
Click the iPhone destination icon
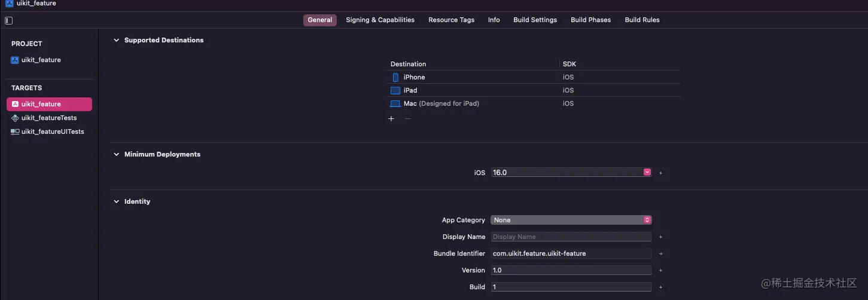tap(395, 77)
